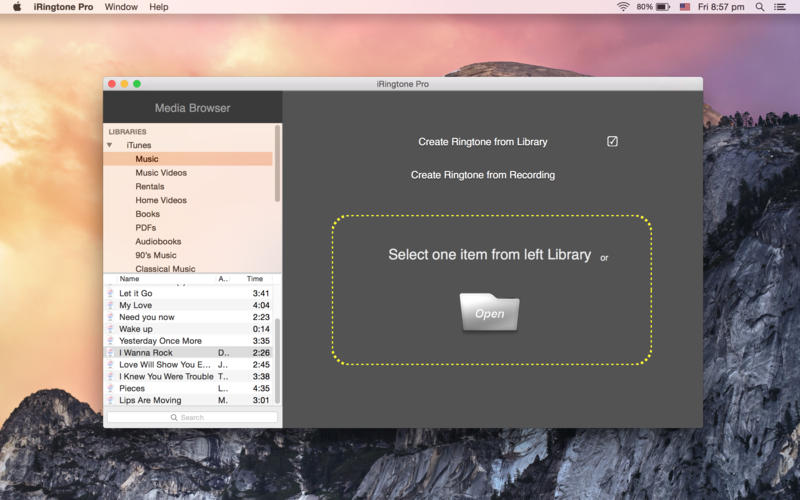Click the Media Browser header
The image size is (800, 500).
tap(192, 108)
